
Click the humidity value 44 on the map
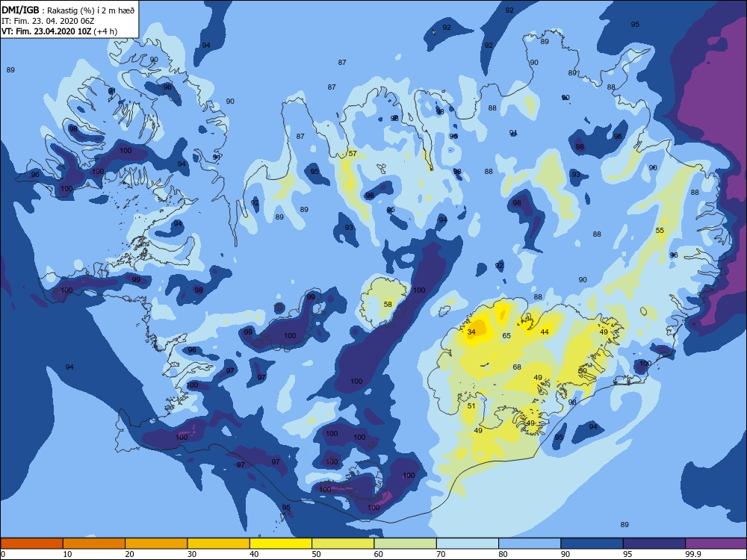click(x=545, y=332)
